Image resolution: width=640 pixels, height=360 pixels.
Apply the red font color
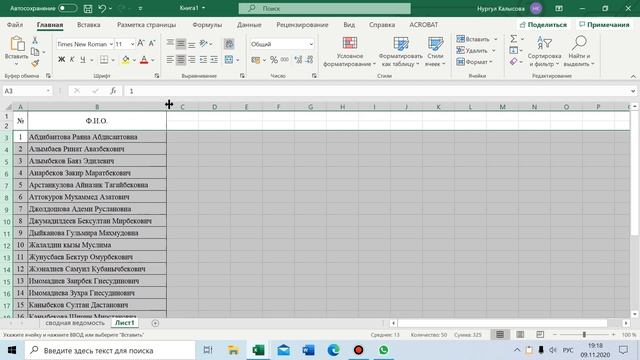pyautogui.click(x=144, y=60)
